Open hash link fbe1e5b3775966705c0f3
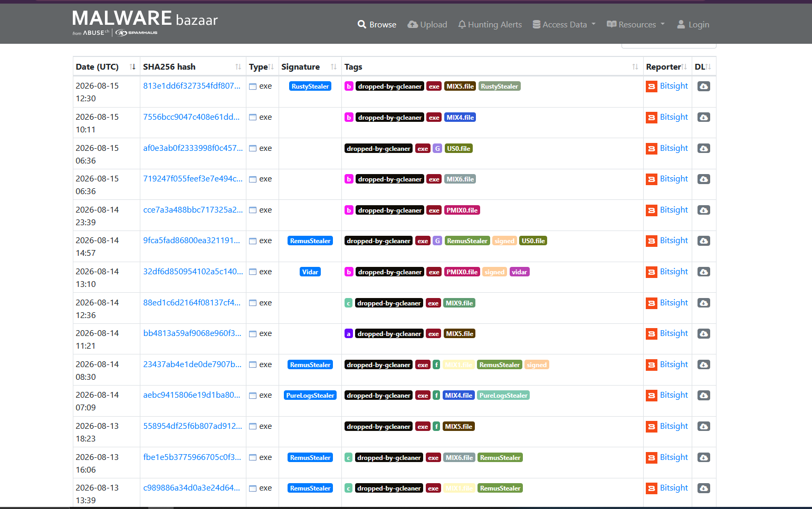The width and height of the screenshot is (812, 509). [192, 457]
